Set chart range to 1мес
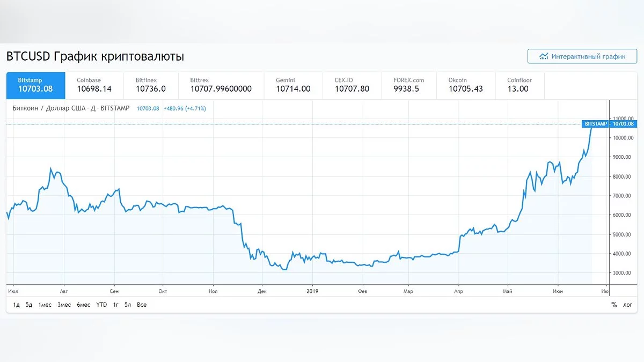644x362 pixels. point(45,305)
